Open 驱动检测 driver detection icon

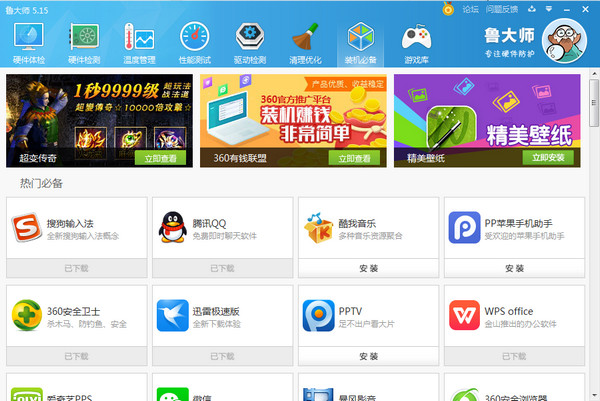click(249, 42)
